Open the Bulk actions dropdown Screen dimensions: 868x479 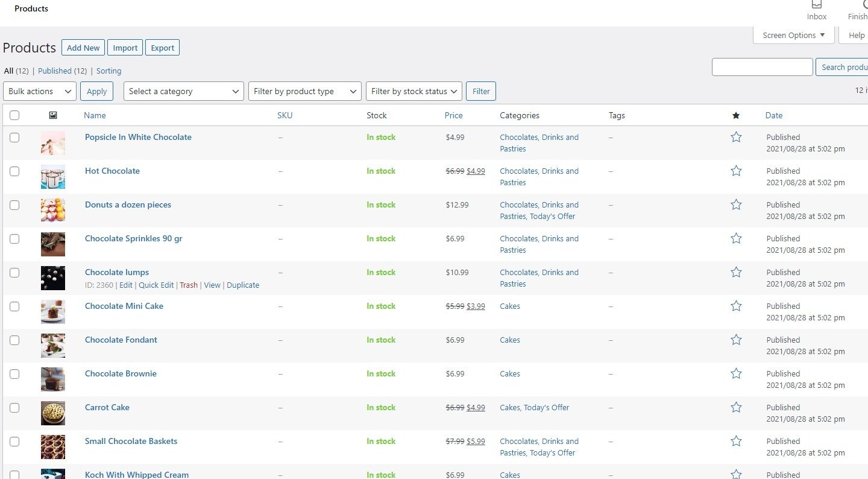(x=40, y=91)
